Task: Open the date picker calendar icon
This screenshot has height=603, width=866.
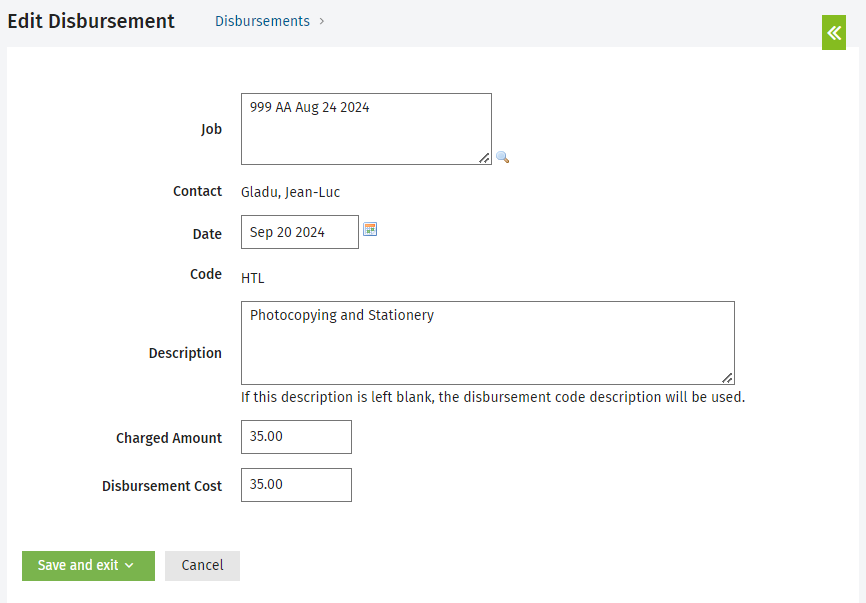Action: click(x=370, y=229)
